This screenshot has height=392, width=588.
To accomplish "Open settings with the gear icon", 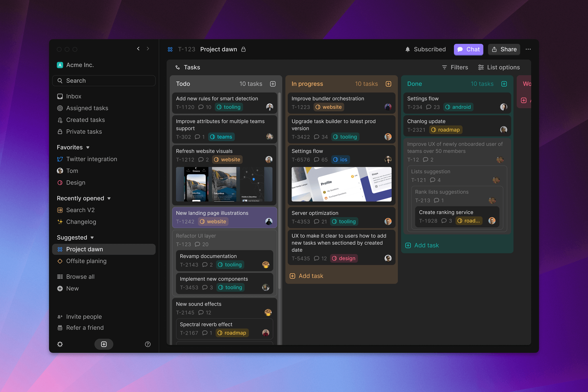I will [x=60, y=344].
